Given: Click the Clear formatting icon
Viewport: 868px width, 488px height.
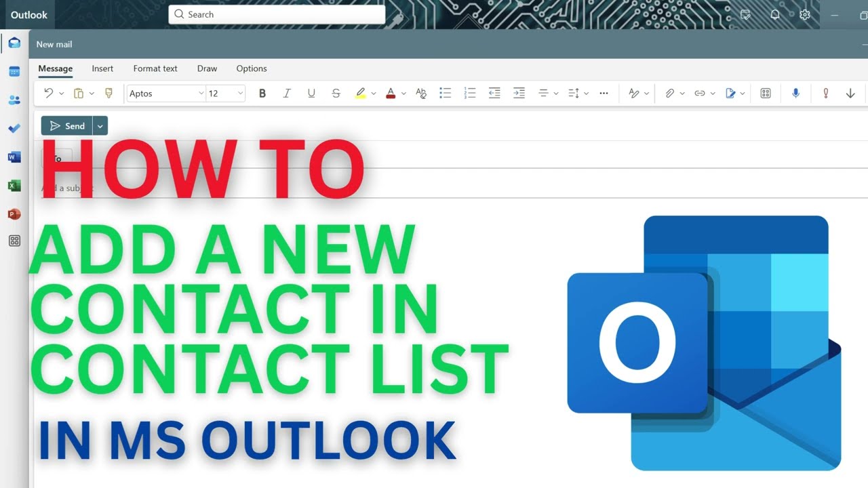Looking at the screenshot, I should pyautogui.click(x=421, y=94).
